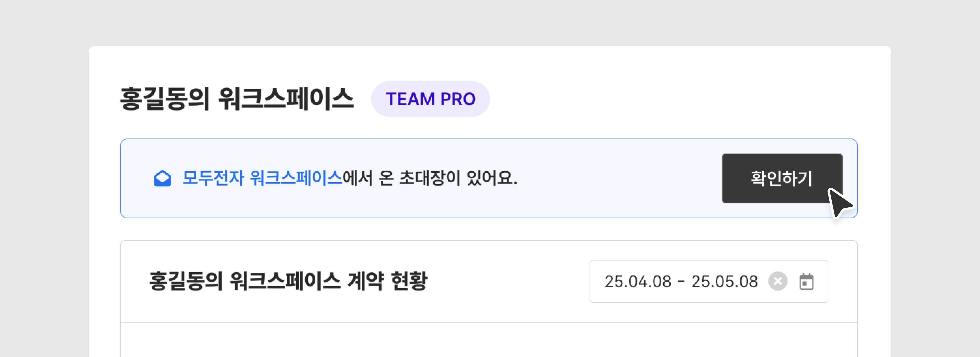Click 모두전자 in the invitation banner

click(x=213, y=178)
